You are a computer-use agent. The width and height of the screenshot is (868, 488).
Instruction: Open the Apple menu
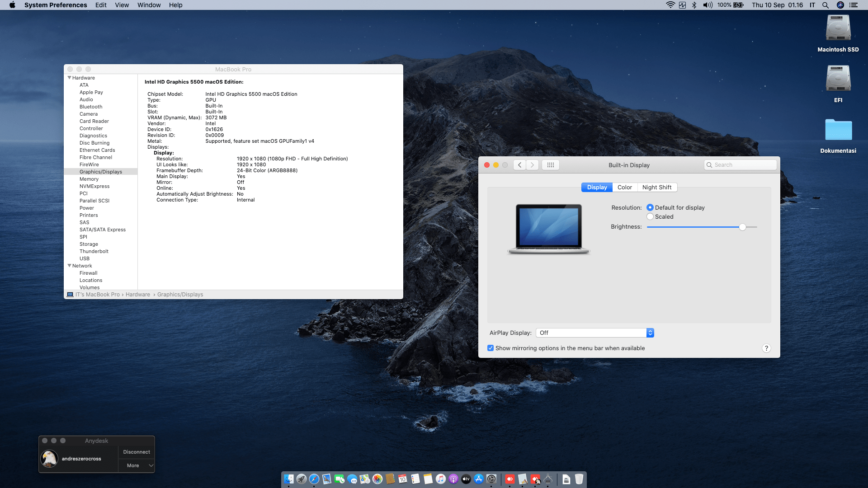12,5
